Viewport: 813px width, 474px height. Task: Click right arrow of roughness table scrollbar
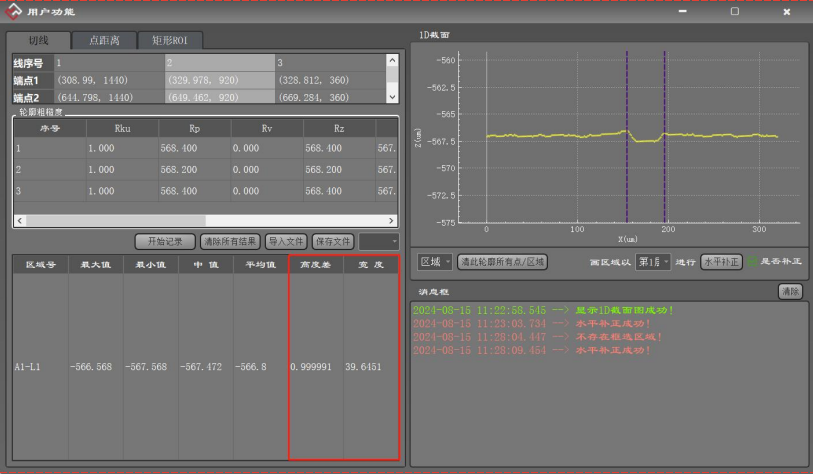[391, 220]
